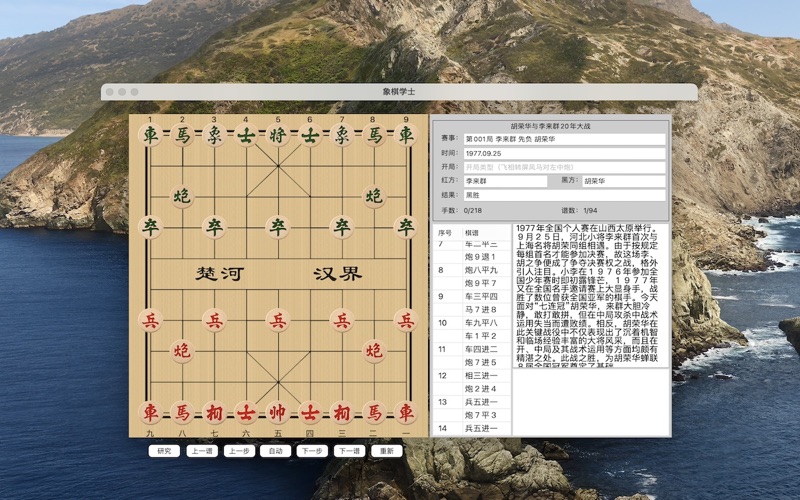Select move row 车九平八
Screen dimensions: 800x500
click(x=472, y=323)
